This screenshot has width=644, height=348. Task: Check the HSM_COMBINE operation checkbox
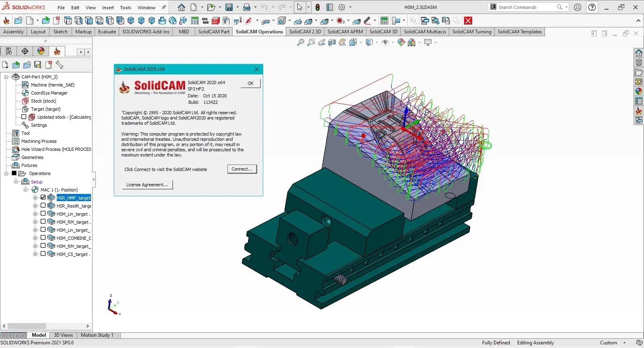(43, 238)
